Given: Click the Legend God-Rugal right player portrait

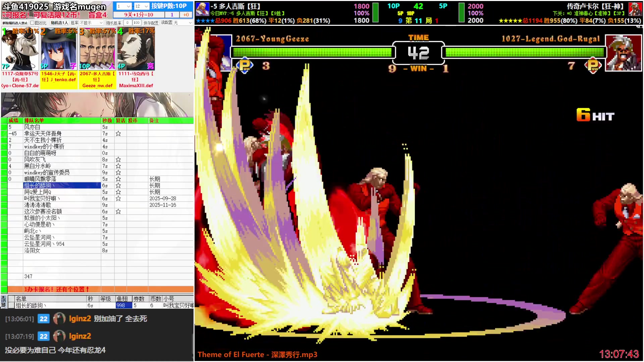Looking at the screenshot, I should [x=623, y=53].
